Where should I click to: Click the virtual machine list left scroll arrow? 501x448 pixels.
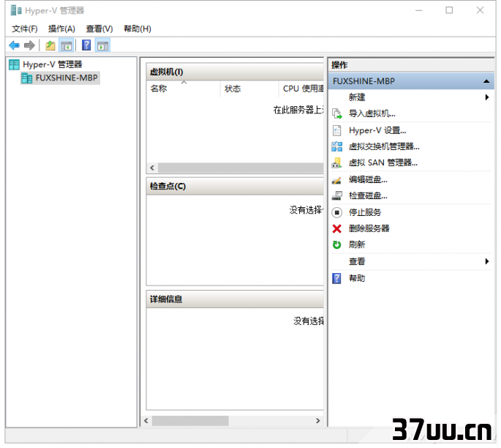point(152,168)
